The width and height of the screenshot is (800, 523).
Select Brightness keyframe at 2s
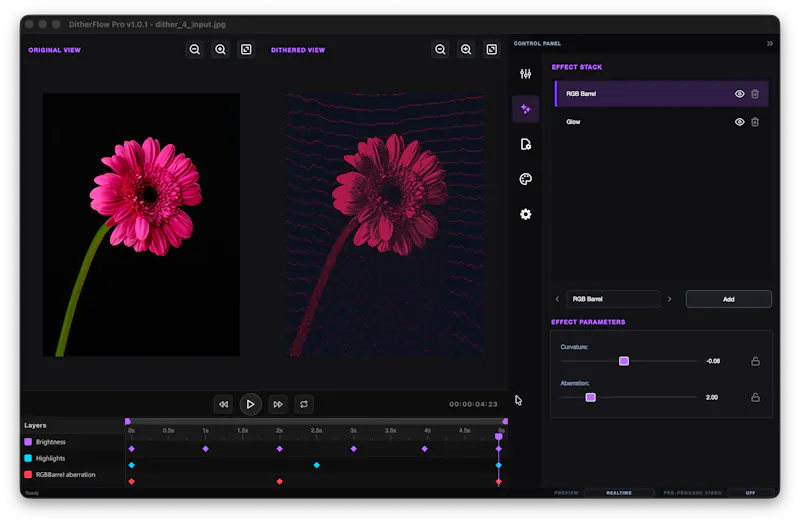[x=280, y=449]
